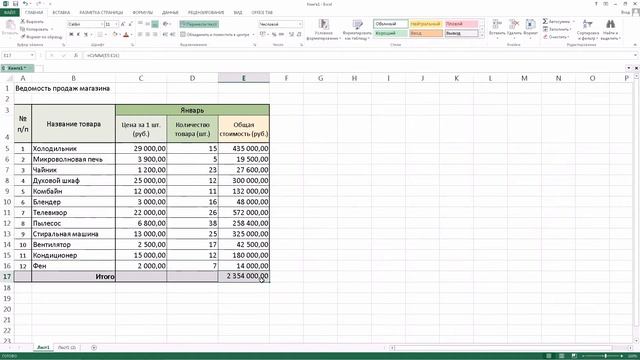Decrease cell indent
Image resolution: width=640 pixels, height=360 pixels.
[165, 35]
